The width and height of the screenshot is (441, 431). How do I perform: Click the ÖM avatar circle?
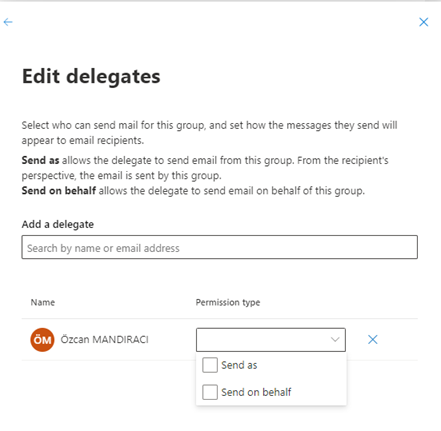tap(42, 340)
